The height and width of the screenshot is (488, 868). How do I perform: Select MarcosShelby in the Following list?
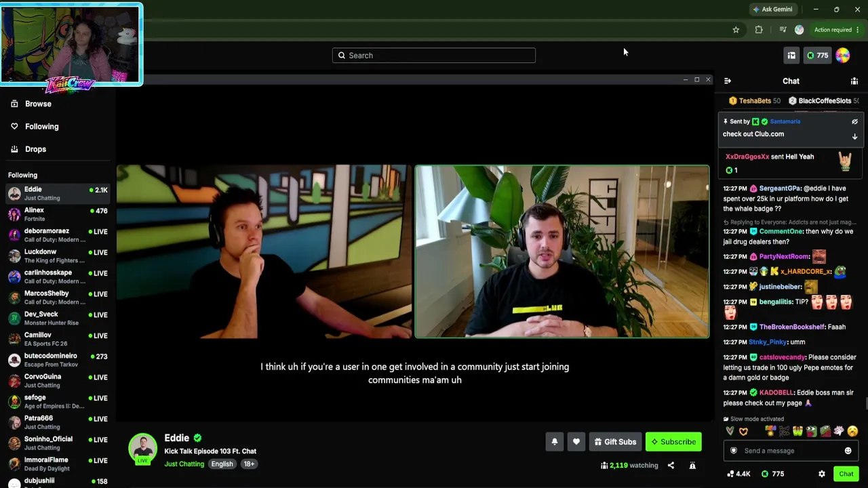click(x=58, y=298)
